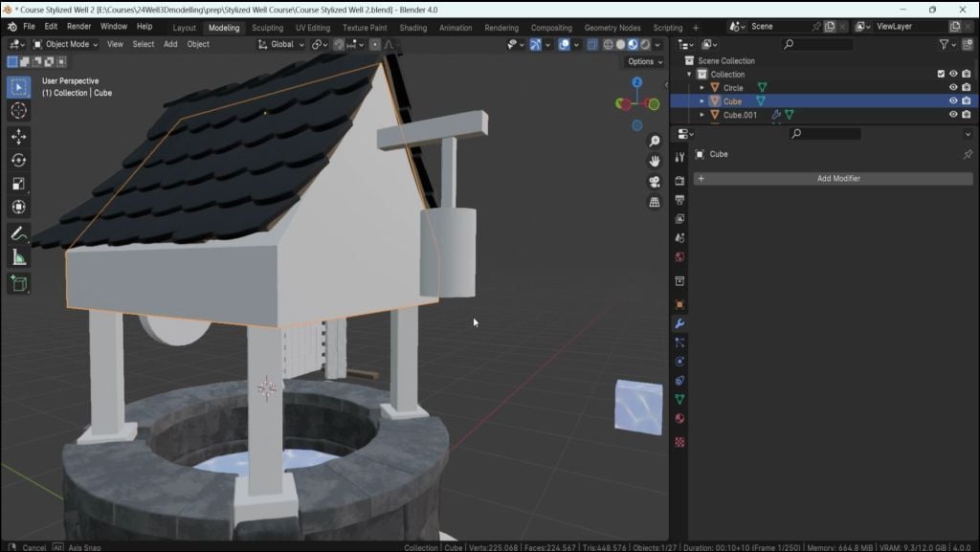
Task: Open the pivot point dropdown
Action: [x=320, y=44]
